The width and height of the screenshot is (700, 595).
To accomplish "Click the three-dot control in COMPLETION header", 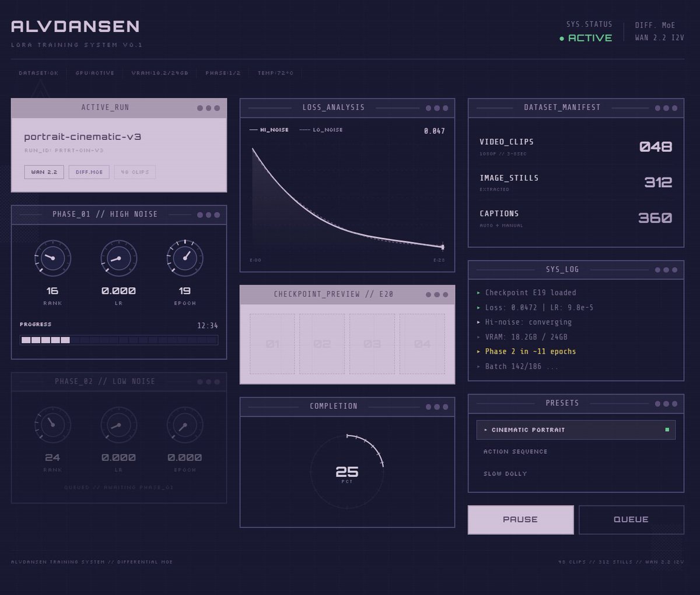I will [437, 407].
